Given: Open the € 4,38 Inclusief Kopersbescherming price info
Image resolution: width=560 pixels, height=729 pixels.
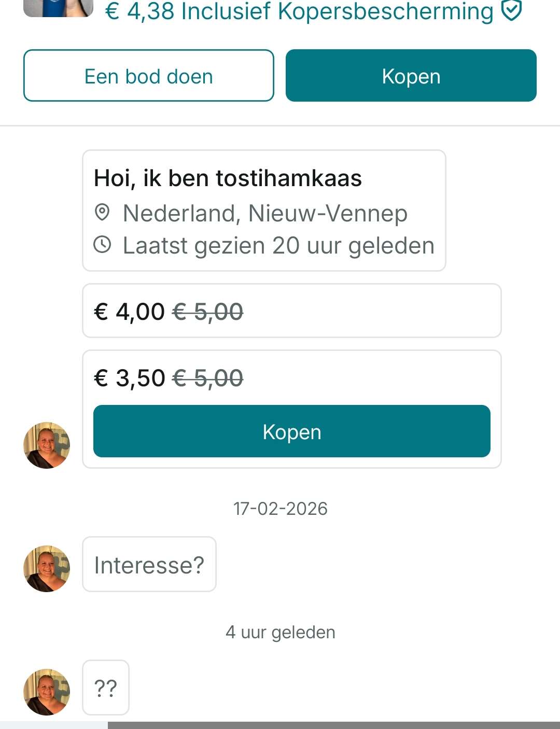Looking at the screenshot, I should 299,11.
